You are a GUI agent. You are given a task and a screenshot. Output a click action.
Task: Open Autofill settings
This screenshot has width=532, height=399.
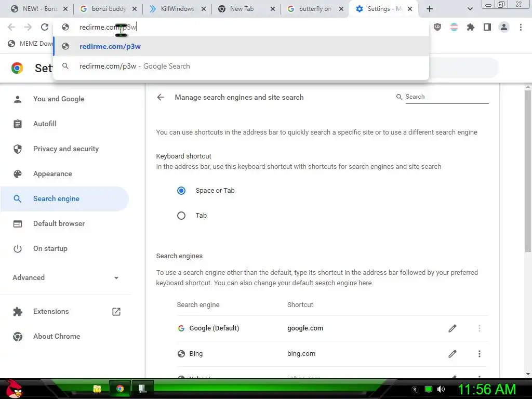pos(64,124)
